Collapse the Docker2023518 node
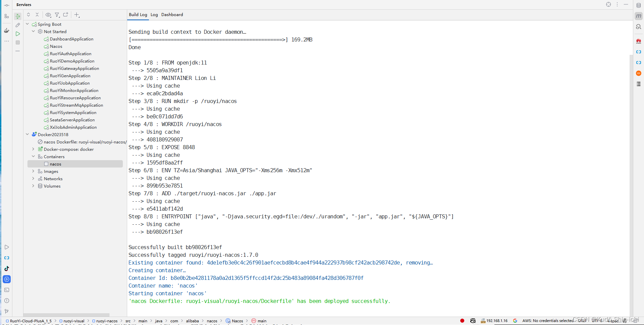The height and width of the screenshot is (325, 644). pos(27,134)
